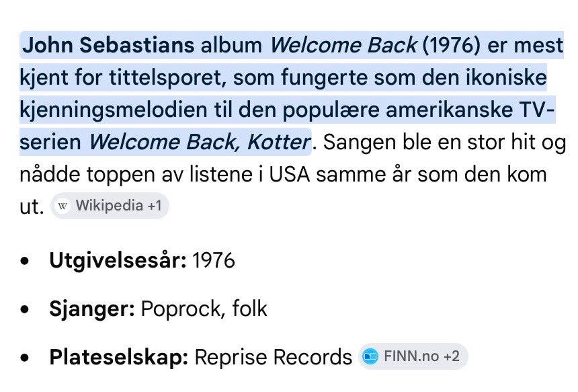The image size is (578, 392).
Task: Click the bold label 'Sjanger:'
Action: [92, 309]
